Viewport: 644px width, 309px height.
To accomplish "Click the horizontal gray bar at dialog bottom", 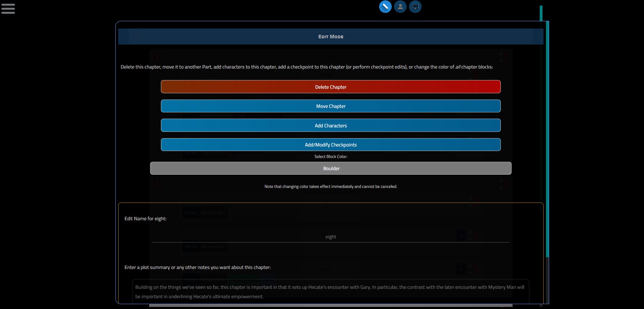I will [331, 306].
